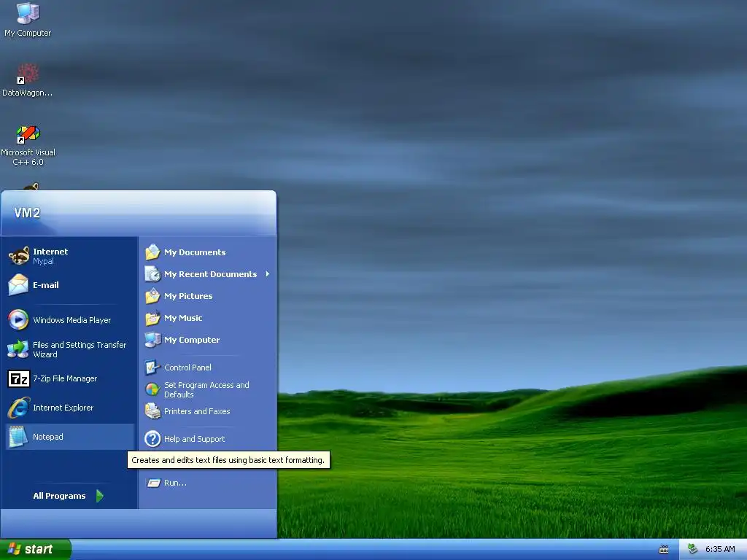Open My Documents label

[x=195, y=252]
